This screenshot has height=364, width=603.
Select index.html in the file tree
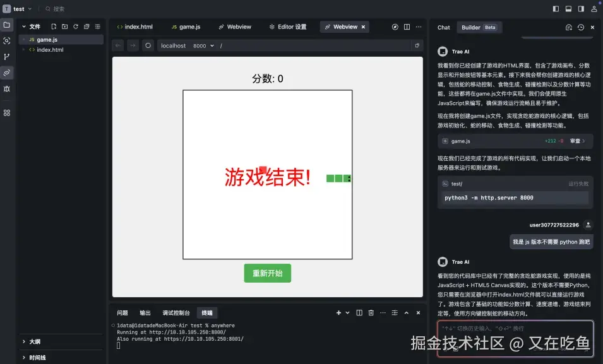[x=61, y=50]
